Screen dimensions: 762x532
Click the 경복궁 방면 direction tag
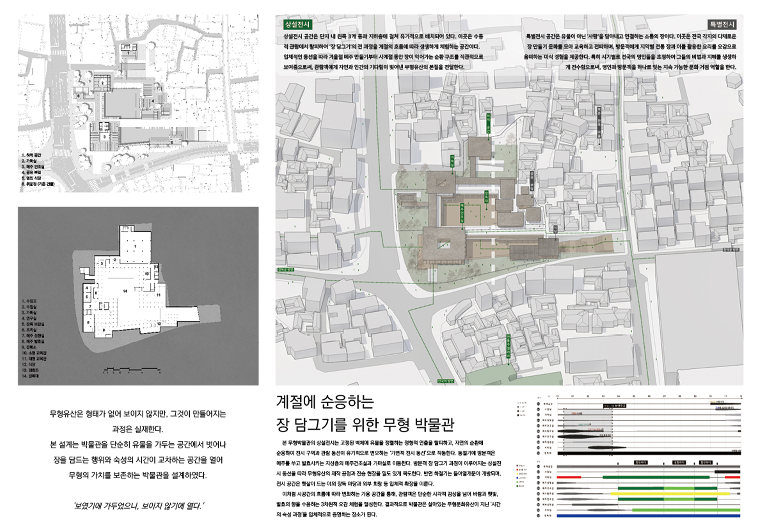pyautogui.click(x=286, y=270)
